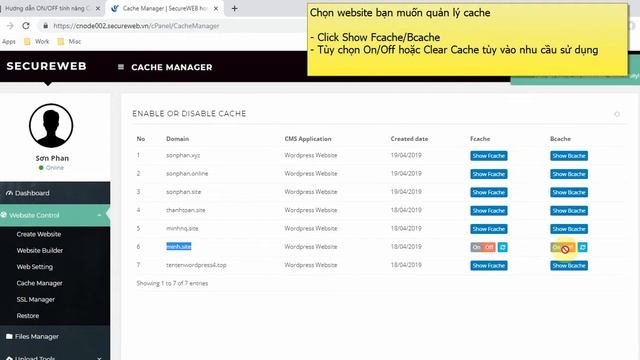Screen dimensions: 640x360
Task: Open Files Manager in the sidebar
Action: tap(55, 336)
